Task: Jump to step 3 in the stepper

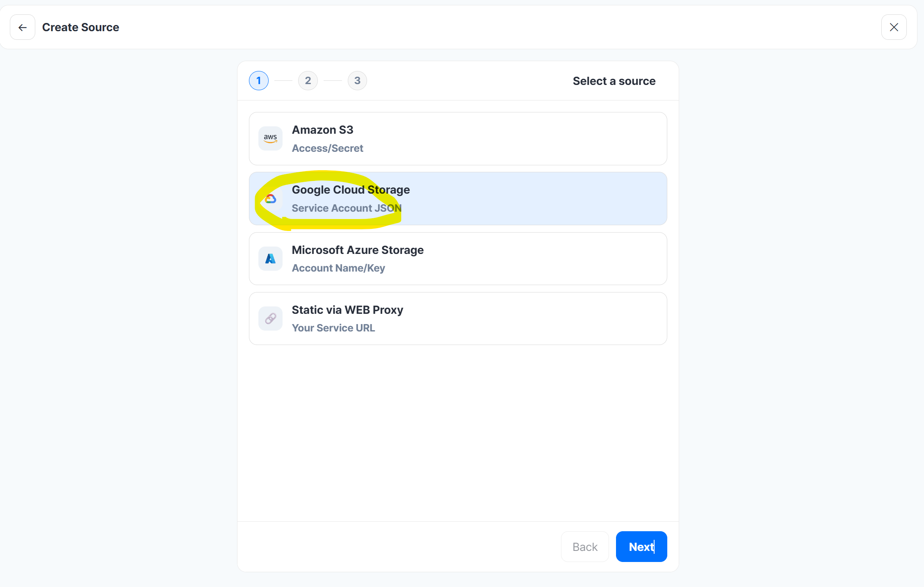Action: coord(357,81)
